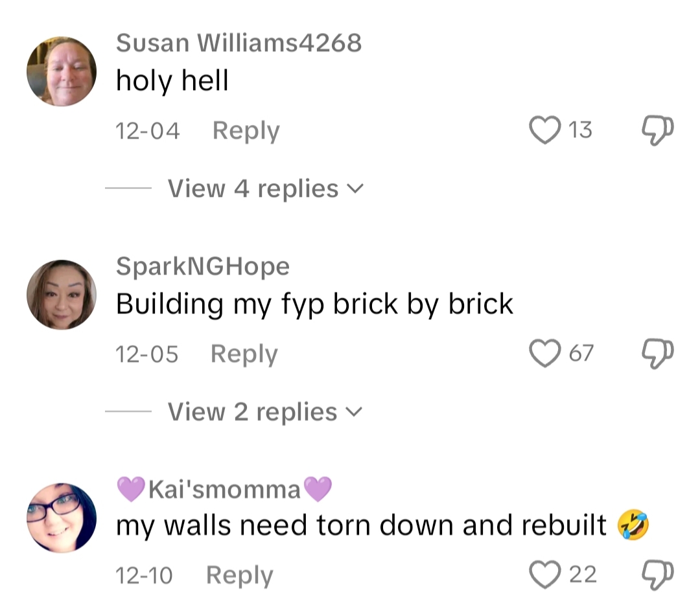Open Kai'smomma's profile picture

tap(62, 518)
